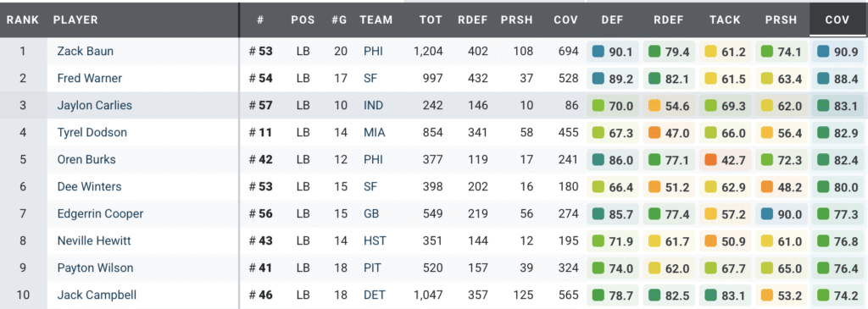Click Oren Burks' orange TACK 42.7 swatch
Viewport: 868px width, 309px height.
click(x=711, y=160)
